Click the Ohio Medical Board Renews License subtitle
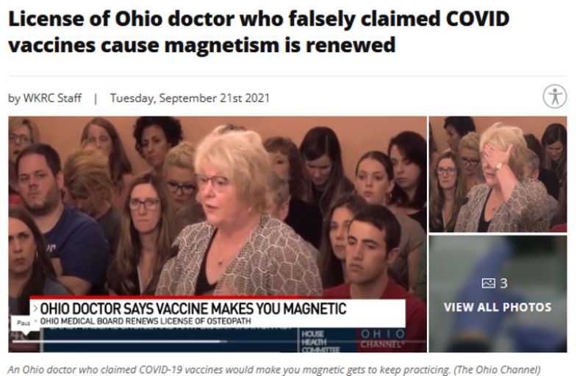588x376 pixels. click(x=146, y=322)
